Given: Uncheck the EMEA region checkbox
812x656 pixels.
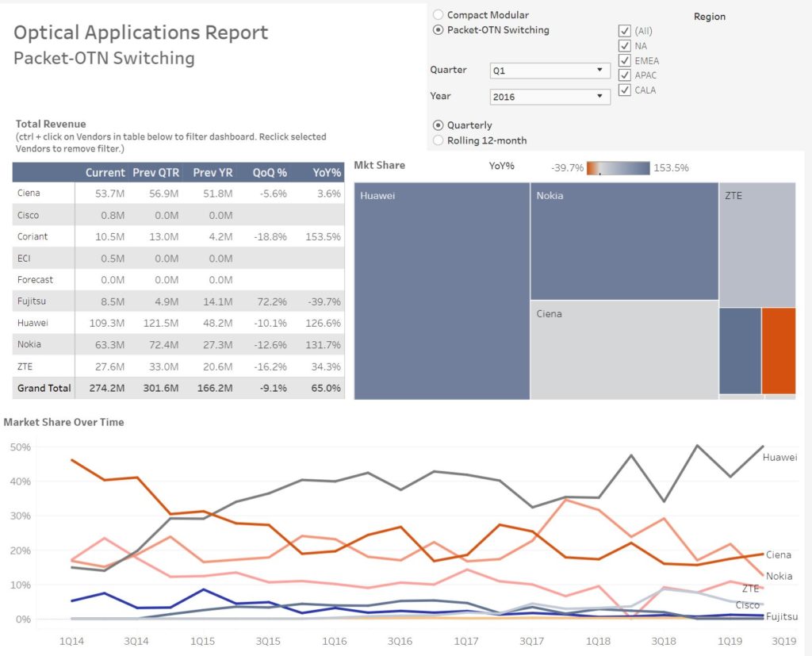Looking at the screenshot, I should (625, 60).
